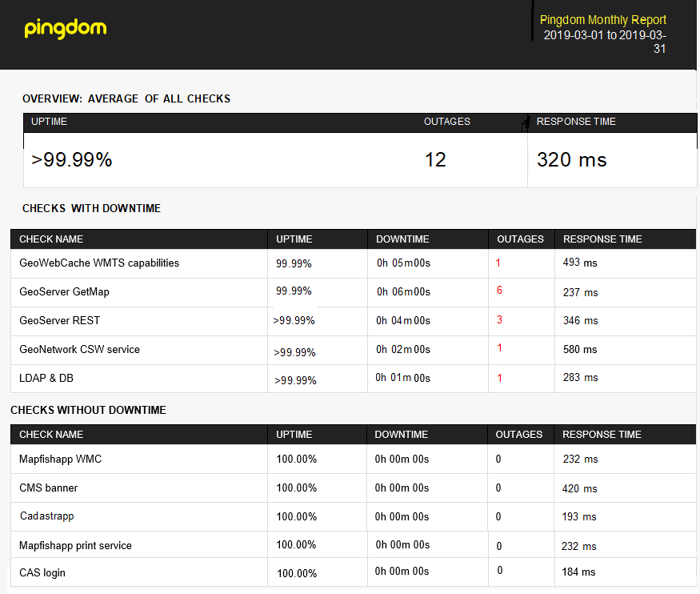The image size is (700, 594).
Task: Click RESPONSE TIME header in Checks Without Downtime table
Action: (602, 435)
